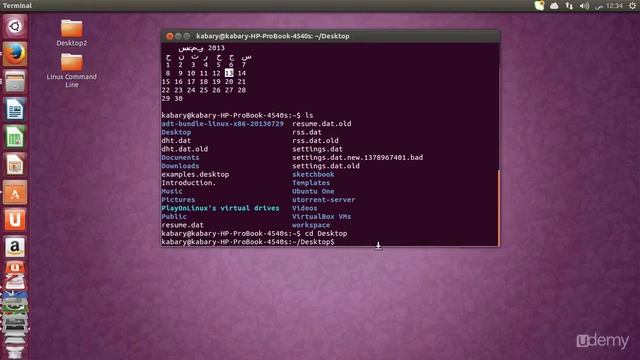Launch Firefox from the launcher
This screenshot has width=640, height=360.
[x=15, y=54]
